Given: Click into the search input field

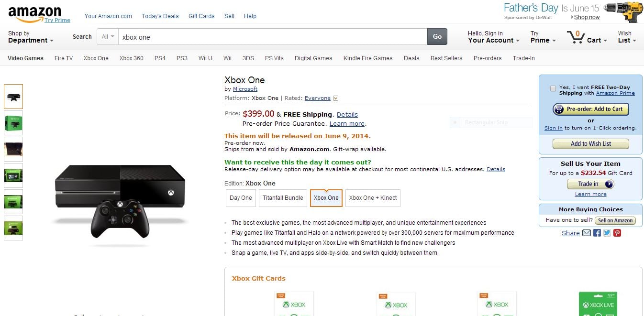Looking at the screenshot, I should click(x=272, y=37).
